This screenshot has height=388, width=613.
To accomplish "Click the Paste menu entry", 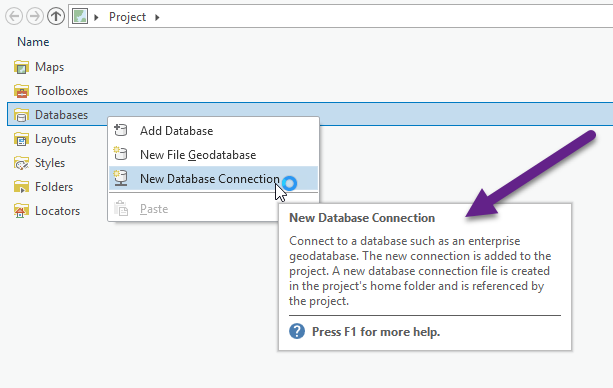I will [213, 209].
